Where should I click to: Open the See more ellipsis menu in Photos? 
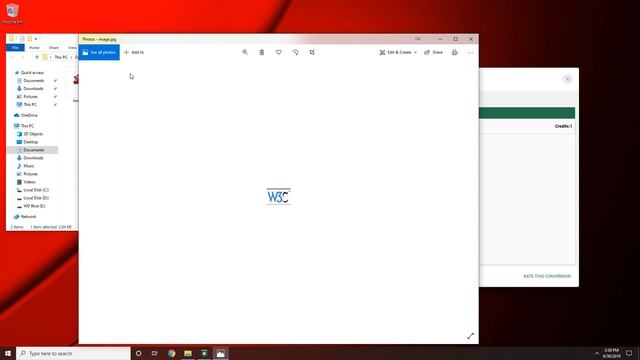[471, 52]
